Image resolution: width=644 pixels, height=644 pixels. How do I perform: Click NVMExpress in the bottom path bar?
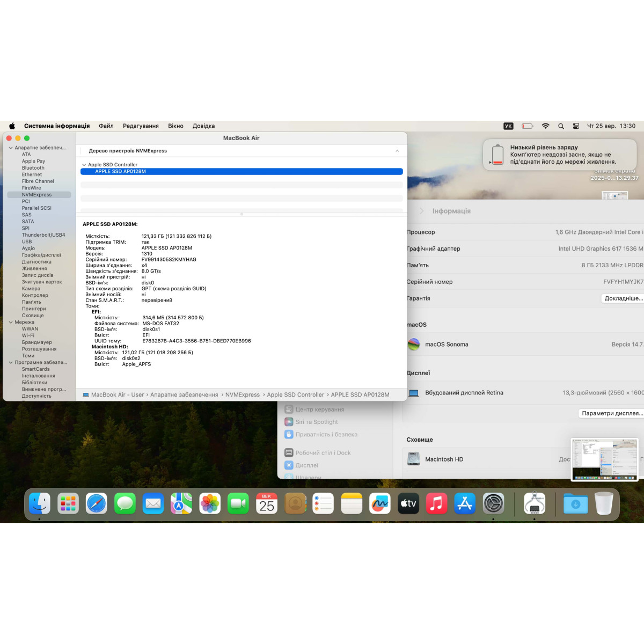coord(243,394)
